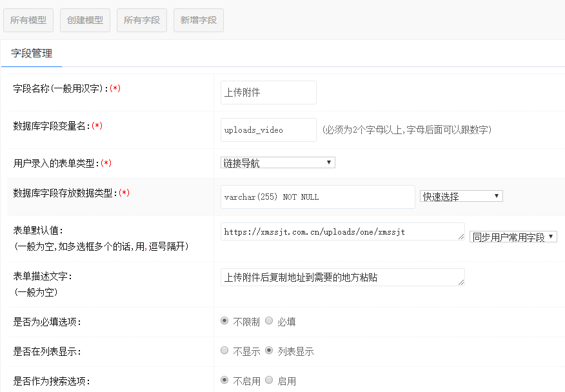Image resolution: width=565 pixels, height=392 pixels.
Task: Choose the 必填 radio button
Action: coord(269,320)
